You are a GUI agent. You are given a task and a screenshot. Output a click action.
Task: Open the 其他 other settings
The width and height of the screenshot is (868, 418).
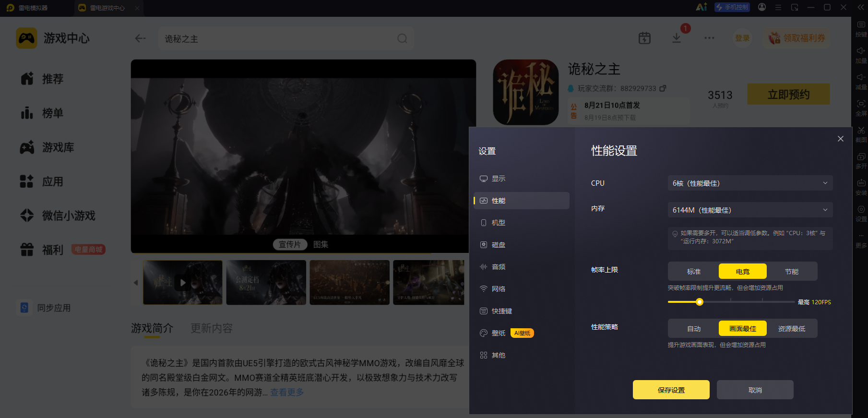pyautogui.click(x=521, y=355)
